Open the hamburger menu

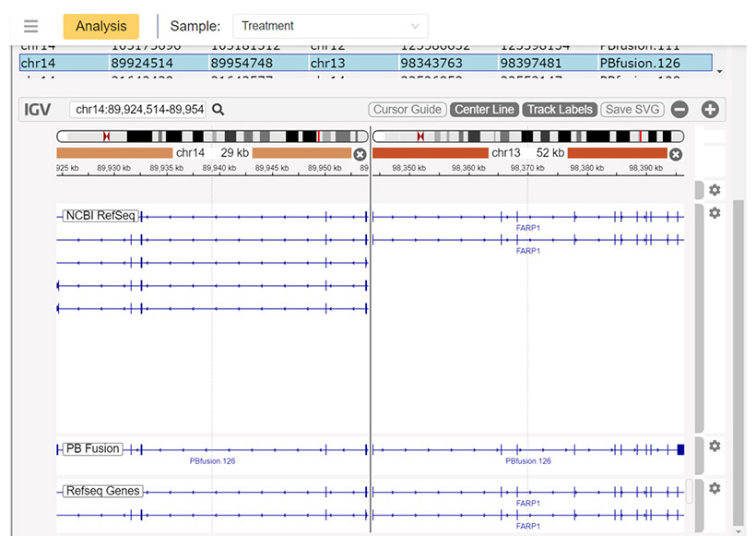point(31,27)
